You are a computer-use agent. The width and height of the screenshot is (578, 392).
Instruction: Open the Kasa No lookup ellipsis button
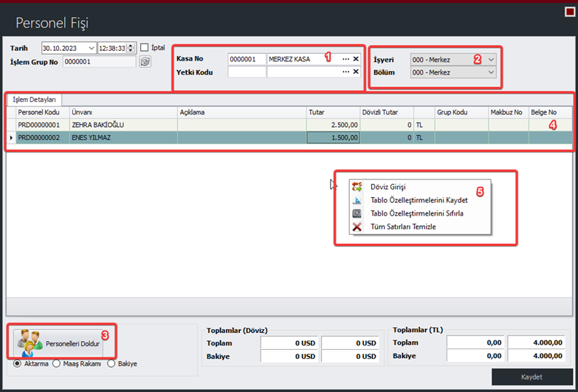point(345,59)
